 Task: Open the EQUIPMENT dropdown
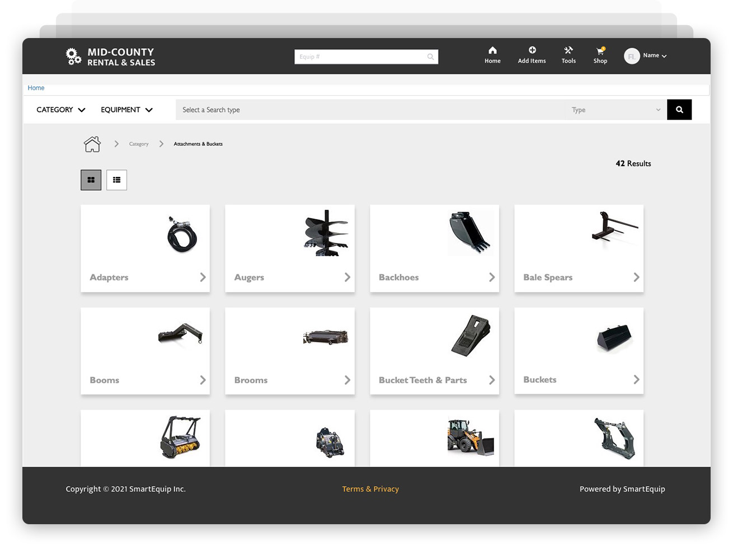[x=126, y=110]
